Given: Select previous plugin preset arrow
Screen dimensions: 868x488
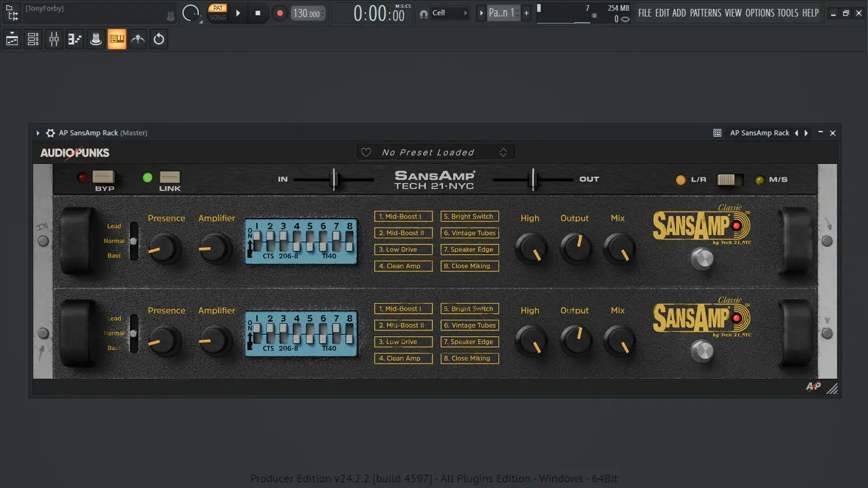Looking at the screenshot, I should (x=797, y=133).
